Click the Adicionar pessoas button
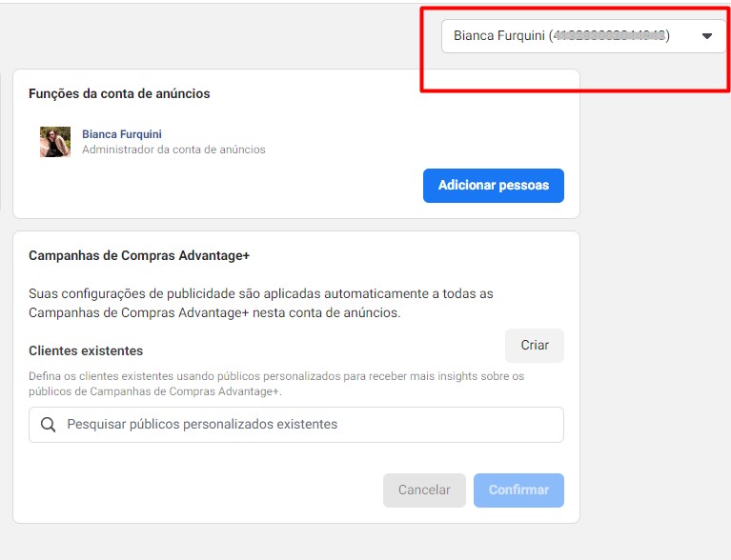 [x=494, y=186]
